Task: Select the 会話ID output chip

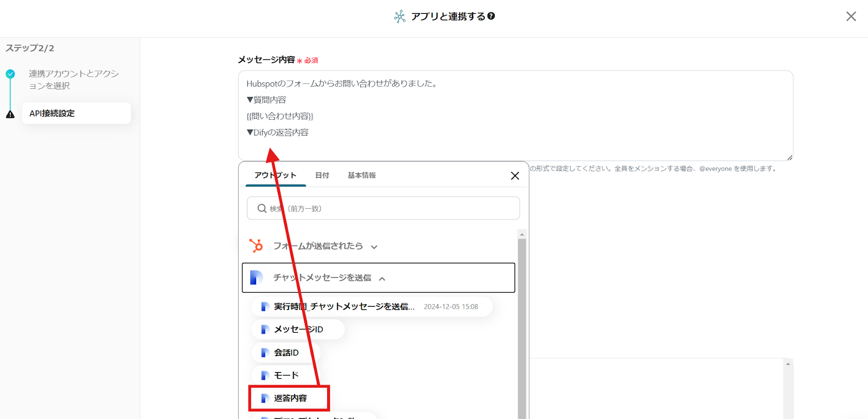Action: click(x=285, y=352)
